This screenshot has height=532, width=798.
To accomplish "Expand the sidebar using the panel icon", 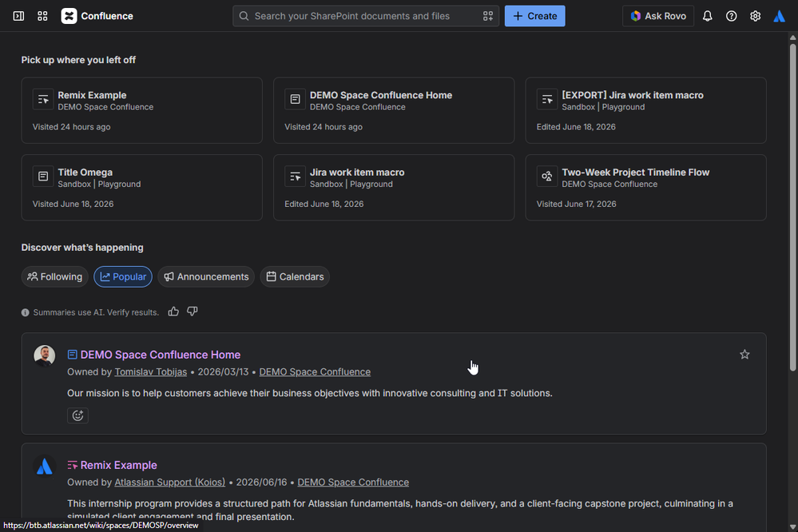I will point(18,16).
